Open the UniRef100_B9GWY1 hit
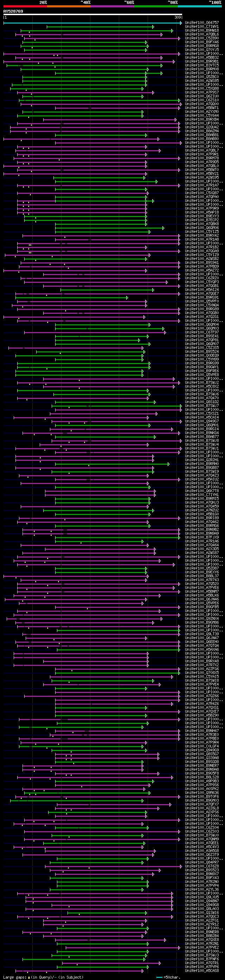225x980 pixels. pyautogui.click(x=202, y=367)
